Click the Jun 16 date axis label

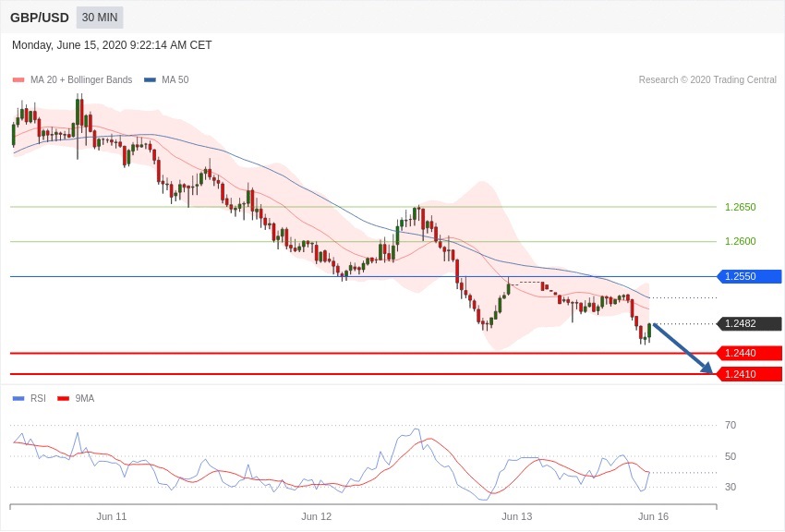(653, 516)
